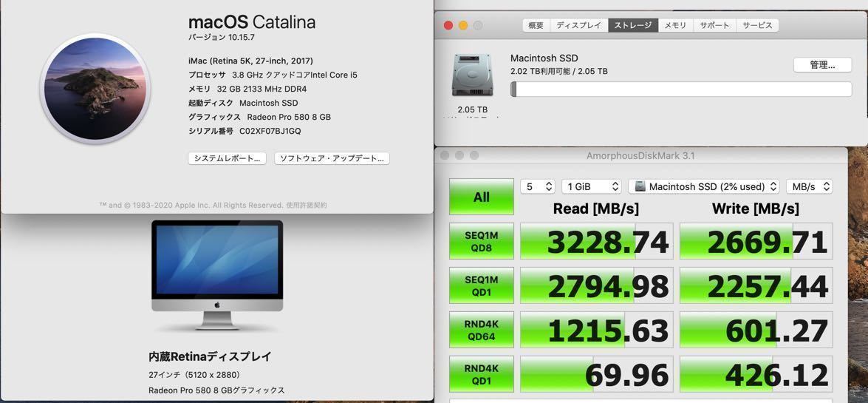Click the SEQ1M QD8 write result 2669.71
The width and height of the screenshot is (868, 403).
tap(756, 241)
